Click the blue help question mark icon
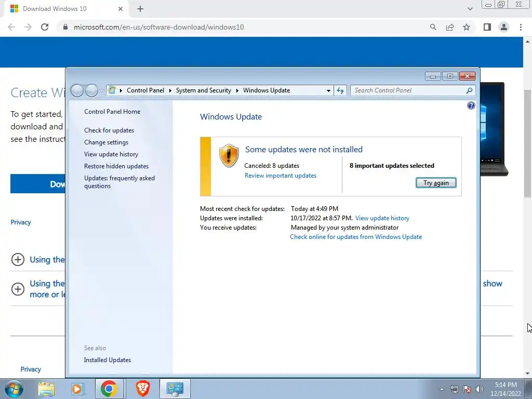 471,105
